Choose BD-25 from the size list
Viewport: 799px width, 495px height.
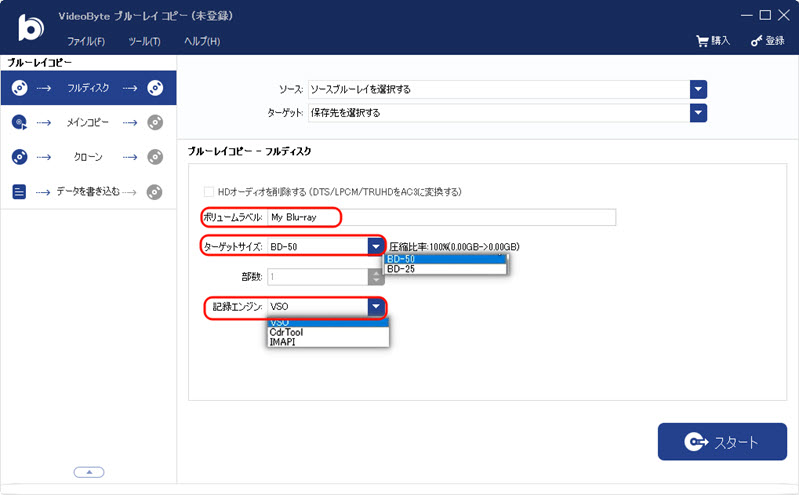tap(445, 269)
